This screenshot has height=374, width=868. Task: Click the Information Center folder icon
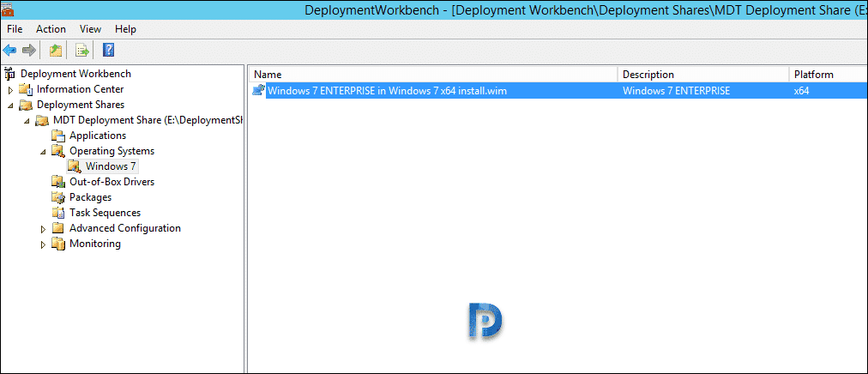[26, 89]
